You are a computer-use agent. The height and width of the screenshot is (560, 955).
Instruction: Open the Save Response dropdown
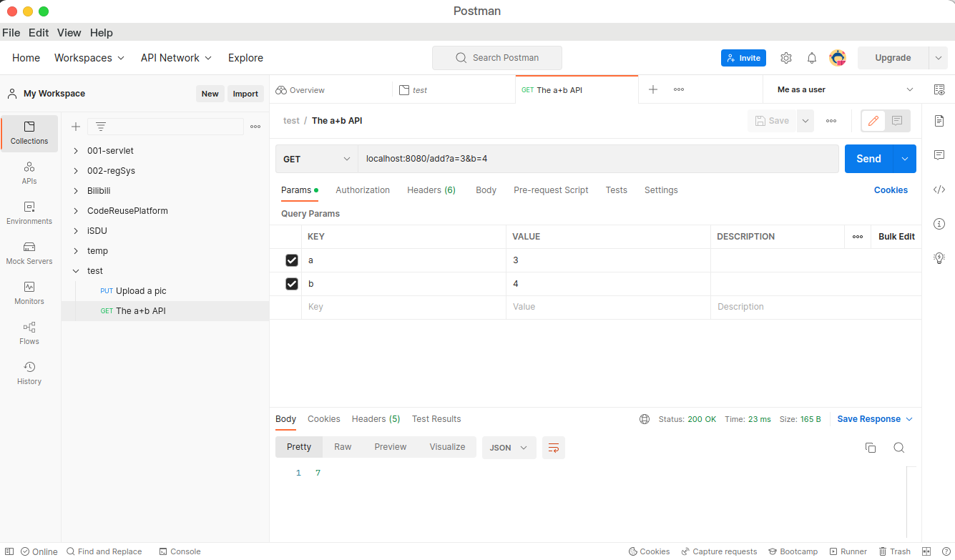coord(875,419)
